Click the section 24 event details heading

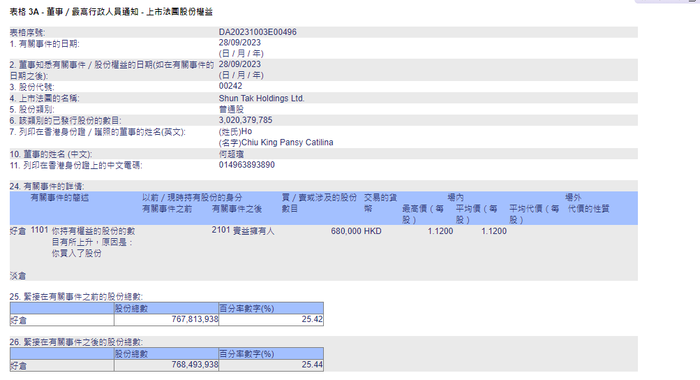47,186
